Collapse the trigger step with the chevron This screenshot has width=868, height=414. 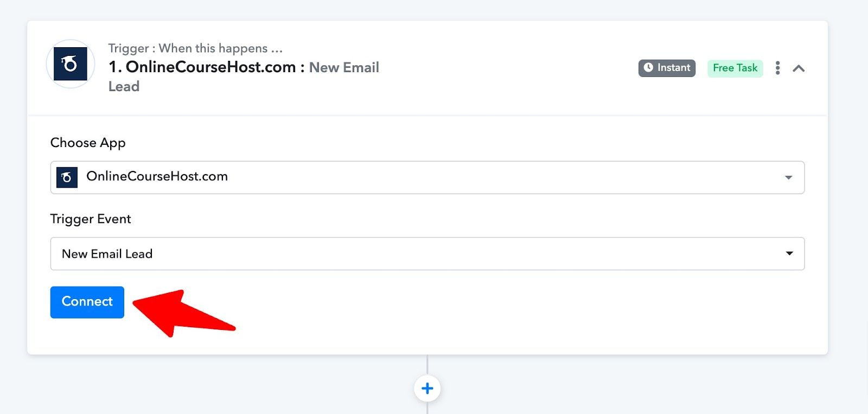click(799, 68)
